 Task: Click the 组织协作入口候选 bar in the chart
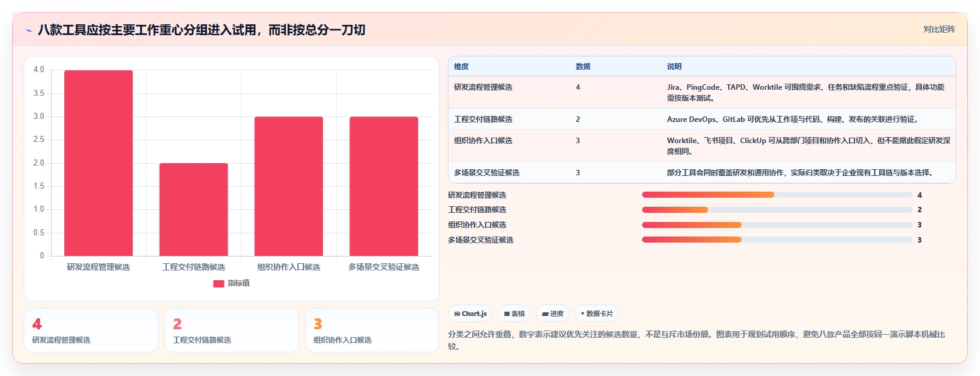pyautogui.click(x=289, y=186)
